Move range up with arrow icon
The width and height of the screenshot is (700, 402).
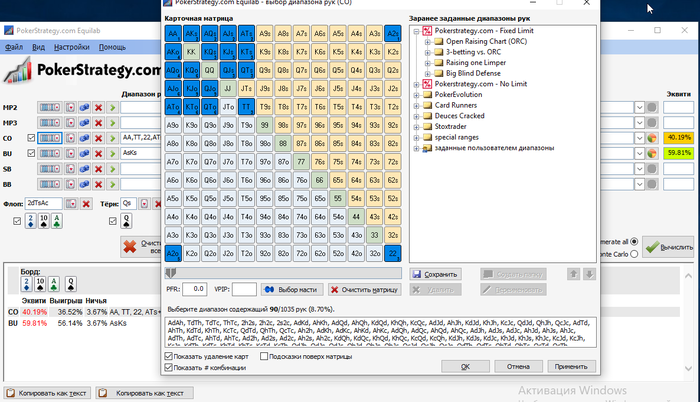tap(574, 274)
